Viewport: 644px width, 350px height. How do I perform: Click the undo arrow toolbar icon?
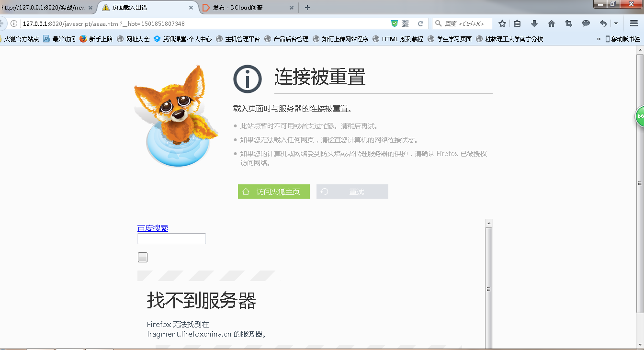point(603,23)
